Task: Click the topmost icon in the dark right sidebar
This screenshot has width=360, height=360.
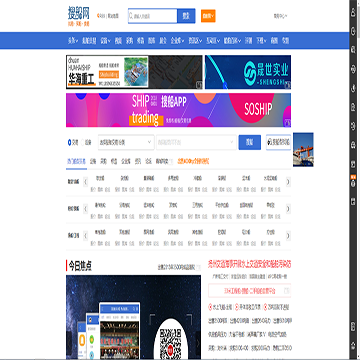Action: [x=353, y=13]
